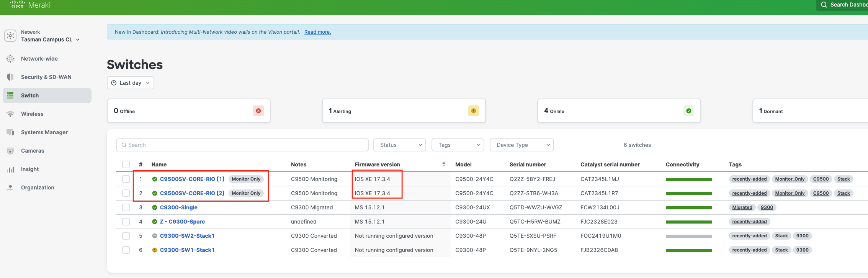Click the 4 Online summary card
This screenshot has width=868, height=278.
tap(619, 111)
